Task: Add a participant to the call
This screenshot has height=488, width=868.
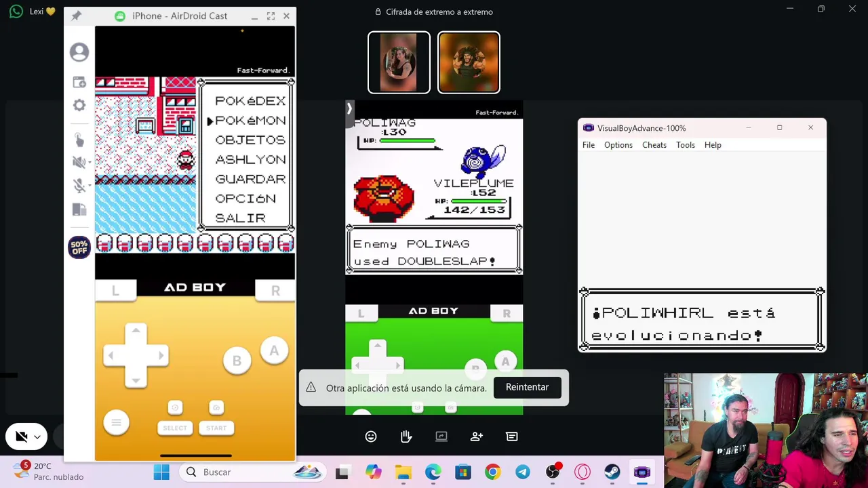Action: click(477, 436)
